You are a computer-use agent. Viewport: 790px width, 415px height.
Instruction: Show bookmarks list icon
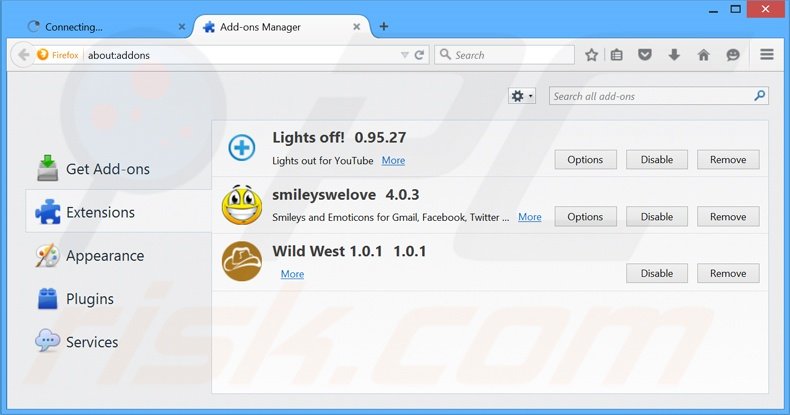(616, 55)
